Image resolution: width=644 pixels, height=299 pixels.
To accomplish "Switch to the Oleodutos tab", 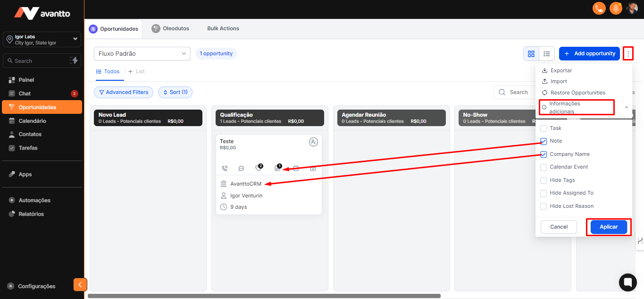I will point(170,28).
